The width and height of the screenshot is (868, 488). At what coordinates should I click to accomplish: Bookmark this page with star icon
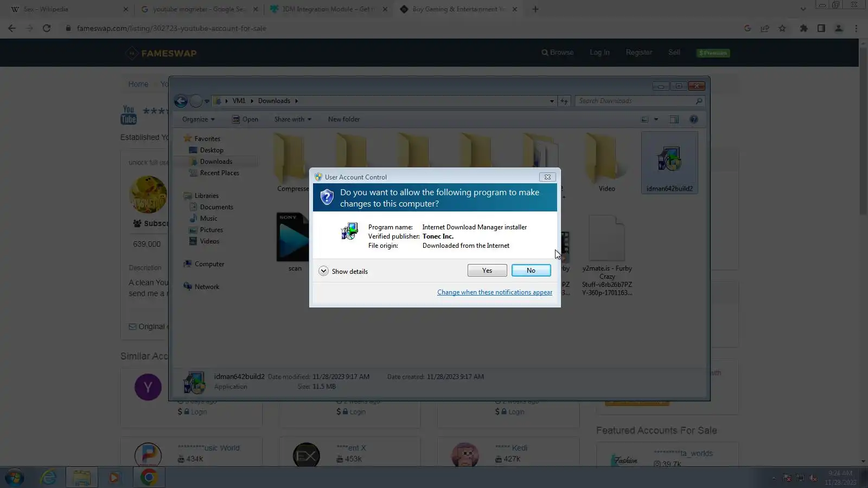pos(782,28)
